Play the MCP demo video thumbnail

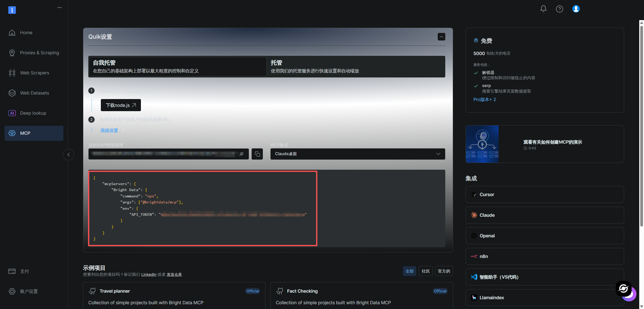(482, 144)
